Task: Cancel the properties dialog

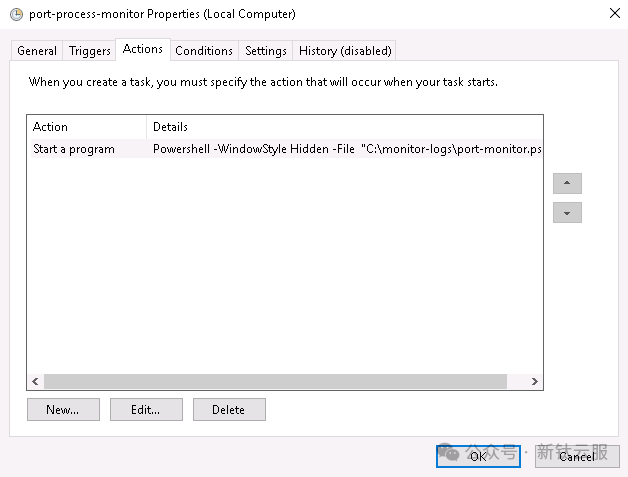Action: pyautogui.click(x=577, y=456)
